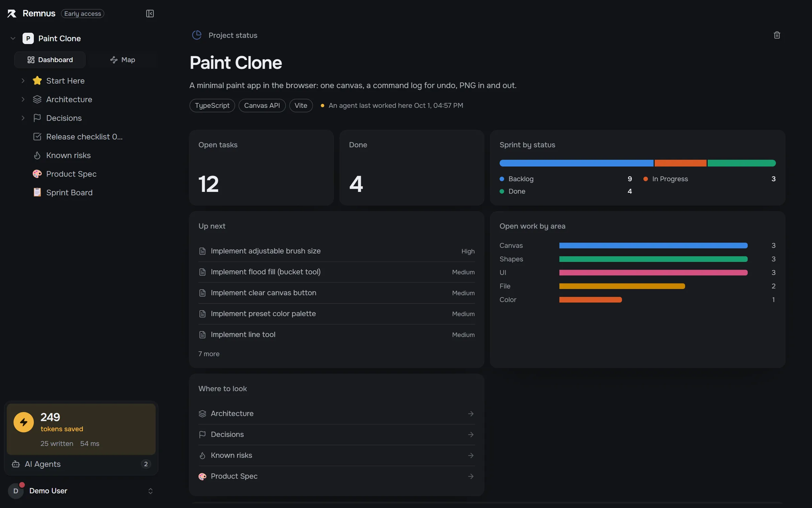The image size is (812, 508).
Task: Click the Remnus logo icon
Action: pyautogui.click(x=12, y=14)
